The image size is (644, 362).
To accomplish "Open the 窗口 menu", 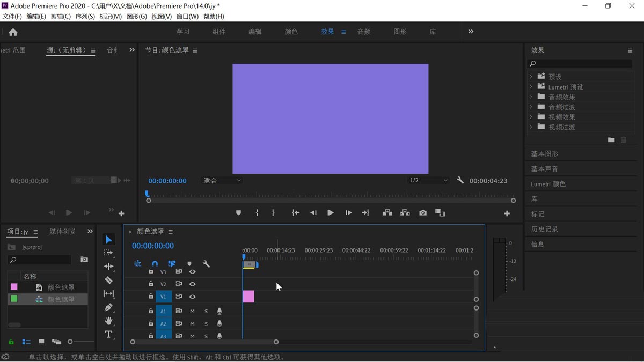I will [x=187, y=16].
